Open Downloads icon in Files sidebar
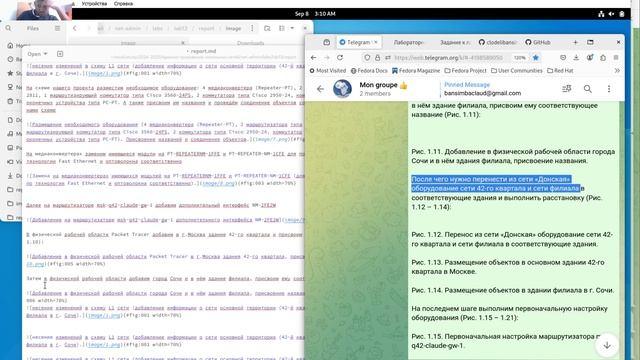The height and width of the screenshot is (360, 640). click(x=11, y=176)
